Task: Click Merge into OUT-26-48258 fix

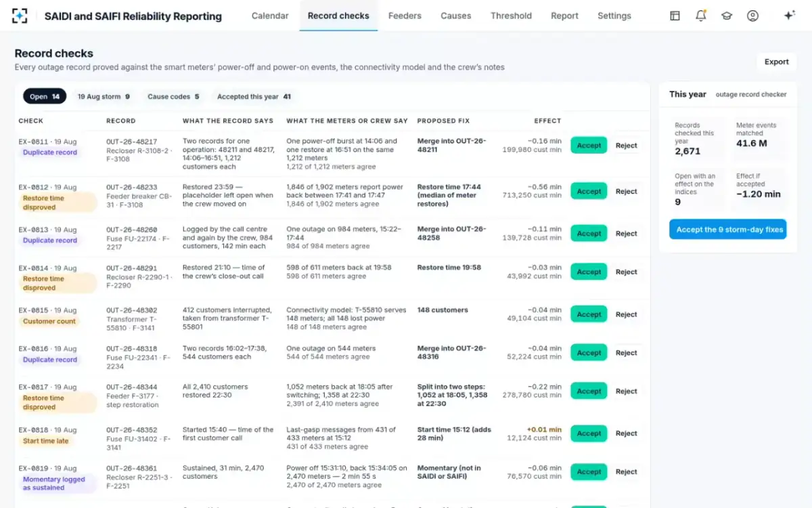Action: [451, 234]
